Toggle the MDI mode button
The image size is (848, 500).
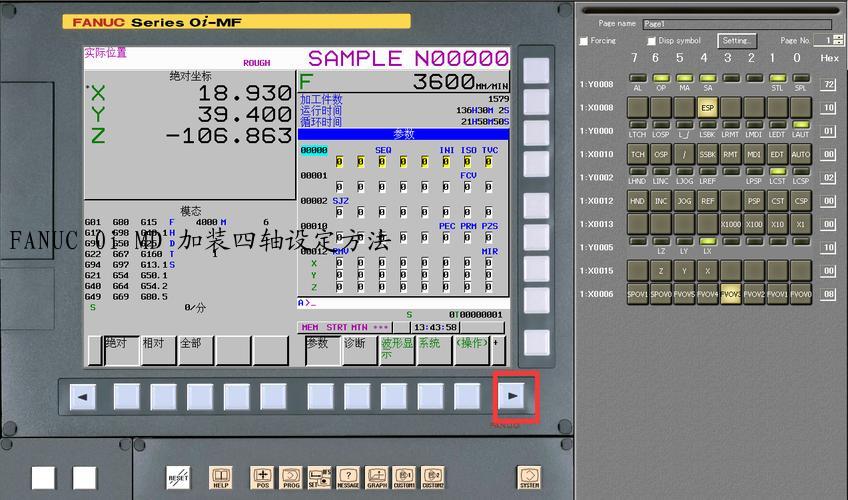click(754, 154)
